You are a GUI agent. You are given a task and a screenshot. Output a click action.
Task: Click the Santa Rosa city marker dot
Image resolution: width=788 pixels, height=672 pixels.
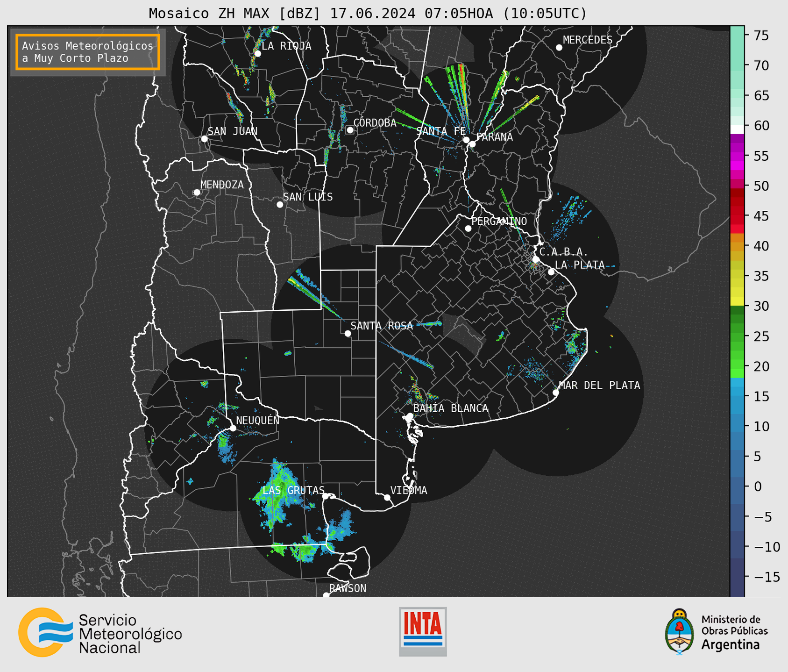tap(348, 333)
